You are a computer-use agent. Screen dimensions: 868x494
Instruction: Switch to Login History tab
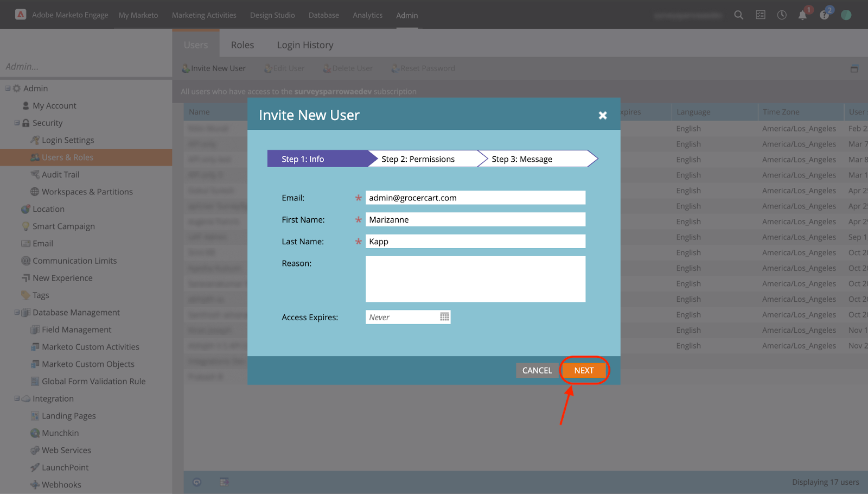point(305,45)
